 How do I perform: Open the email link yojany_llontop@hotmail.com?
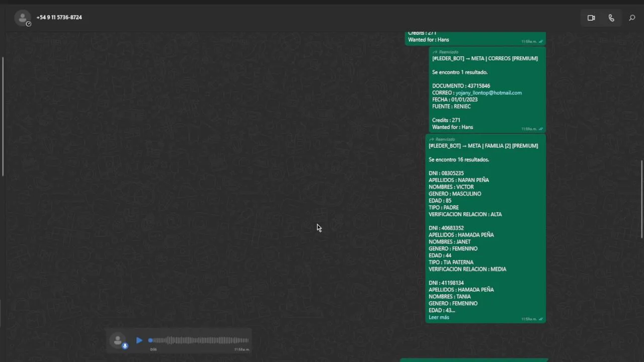click(489, 93)
